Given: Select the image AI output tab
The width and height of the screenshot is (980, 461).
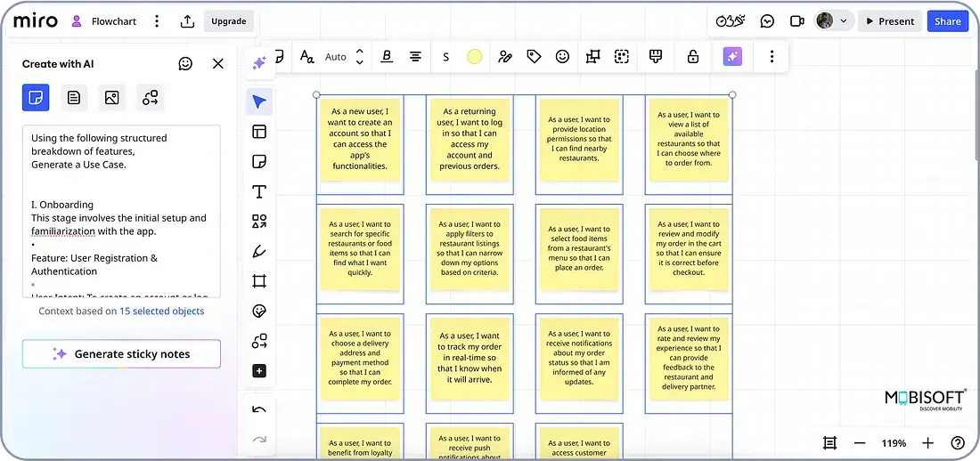Looking at the screenshot, I should click(x=112, y=97).
